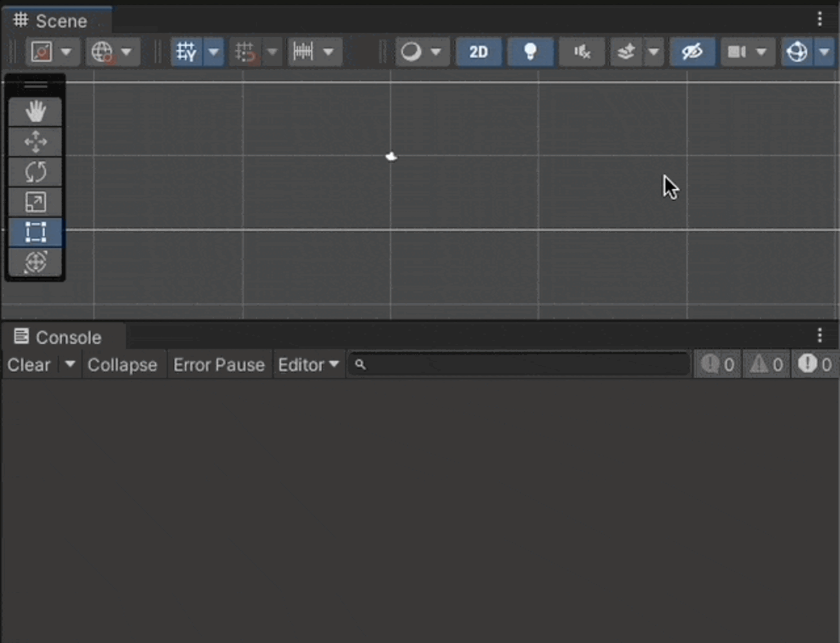This screenshot has height=643, width=840.
Task: Click inside the Console search field
Action: (517, 364)
